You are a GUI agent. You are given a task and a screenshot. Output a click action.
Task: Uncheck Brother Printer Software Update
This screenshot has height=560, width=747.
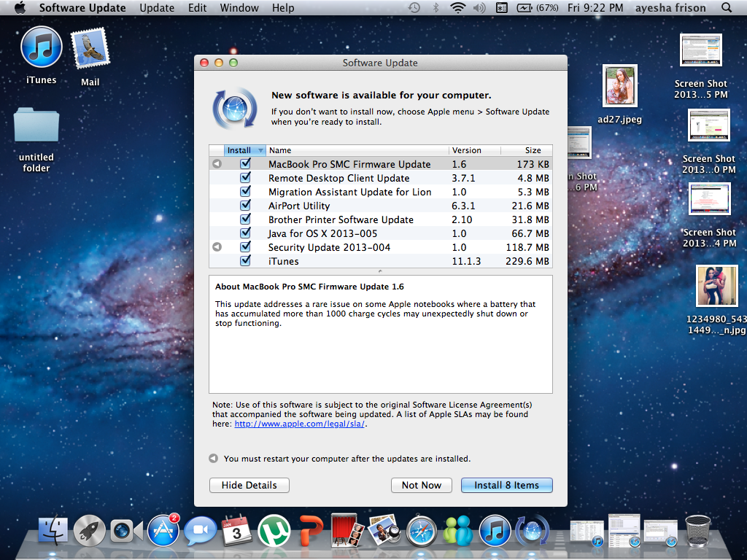pyautogui.click(x=245, y=219)
